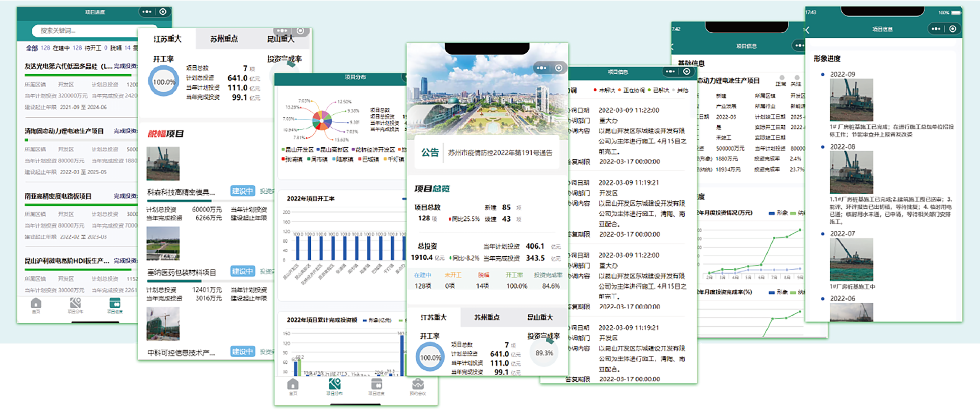Go back using arrow on 形象进度 screen header
Viewport: 980px width, 410px height.
point(808,30)
